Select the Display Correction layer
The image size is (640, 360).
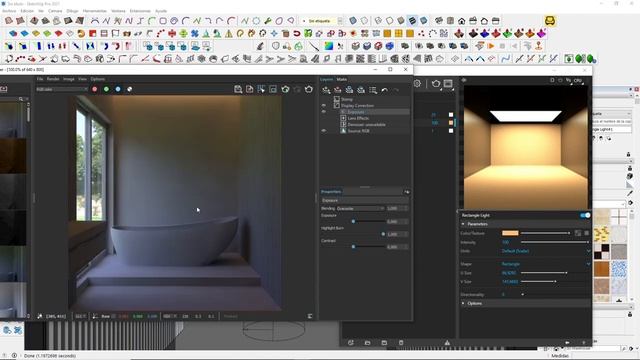358,105
